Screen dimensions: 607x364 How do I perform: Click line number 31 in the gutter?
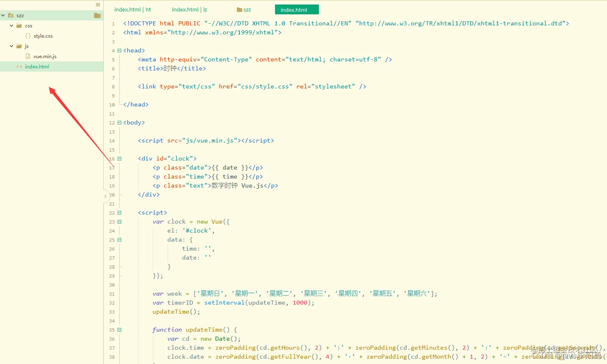(x=112, y=294)
